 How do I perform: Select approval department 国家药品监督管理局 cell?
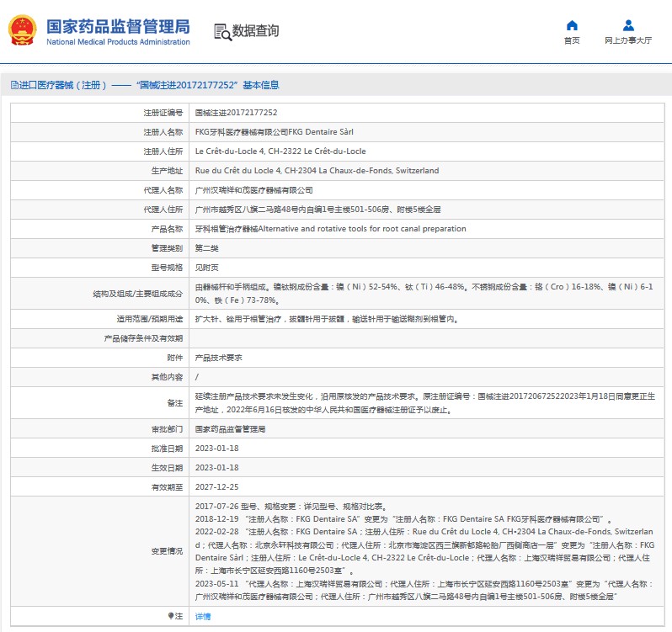pos(230,429)
